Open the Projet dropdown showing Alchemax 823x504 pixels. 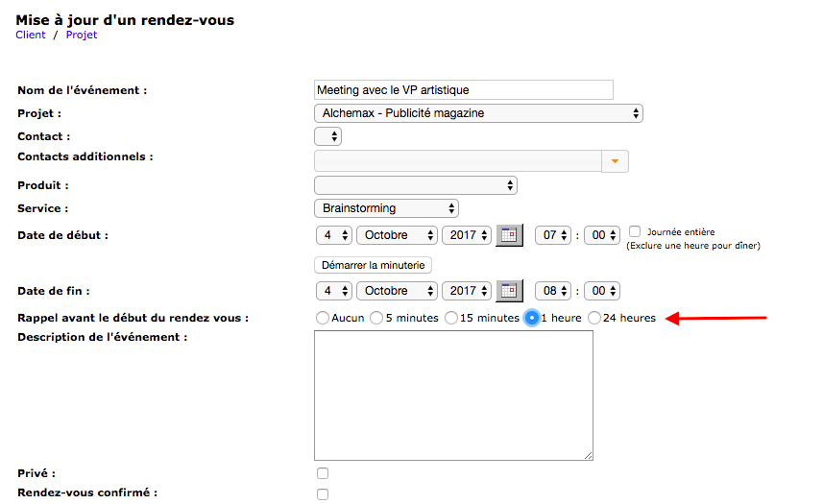pos(478,113)
